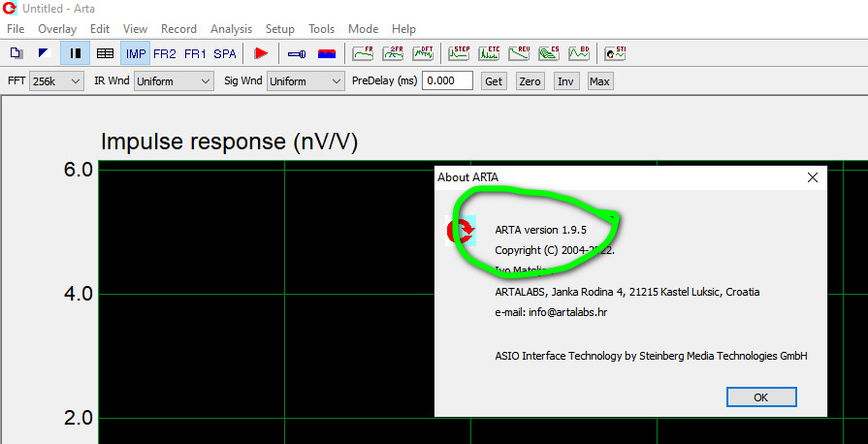Click the ARTALABS address line text
The image size is (868, 444).
pos(627,292)
